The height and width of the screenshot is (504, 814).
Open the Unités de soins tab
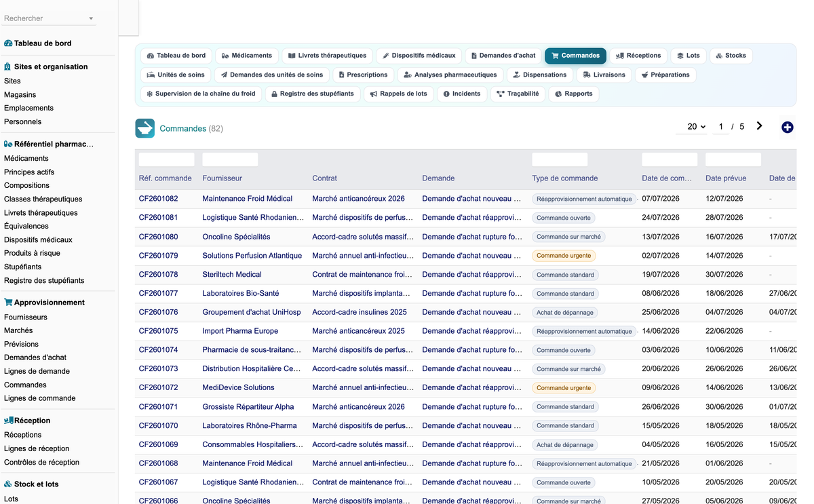coord(176,75)
